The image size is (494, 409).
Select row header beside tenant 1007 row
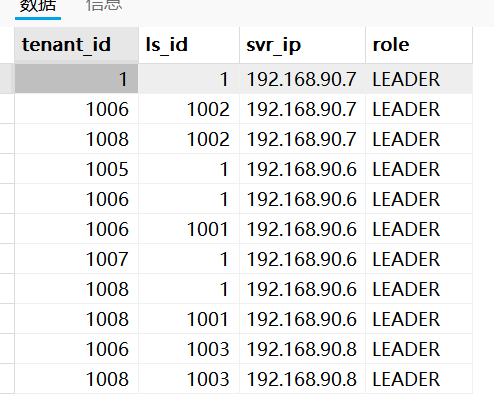click(x=7, y=259)
